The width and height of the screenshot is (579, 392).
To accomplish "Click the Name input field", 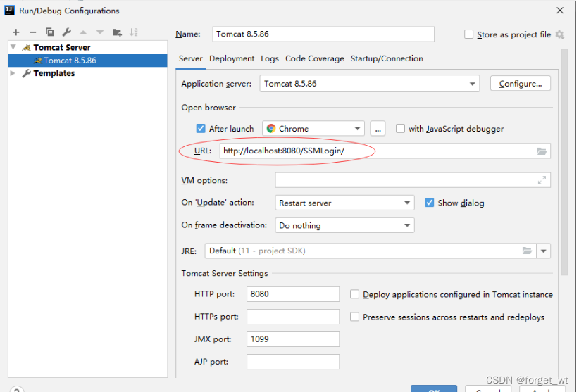I will (323, 34).
